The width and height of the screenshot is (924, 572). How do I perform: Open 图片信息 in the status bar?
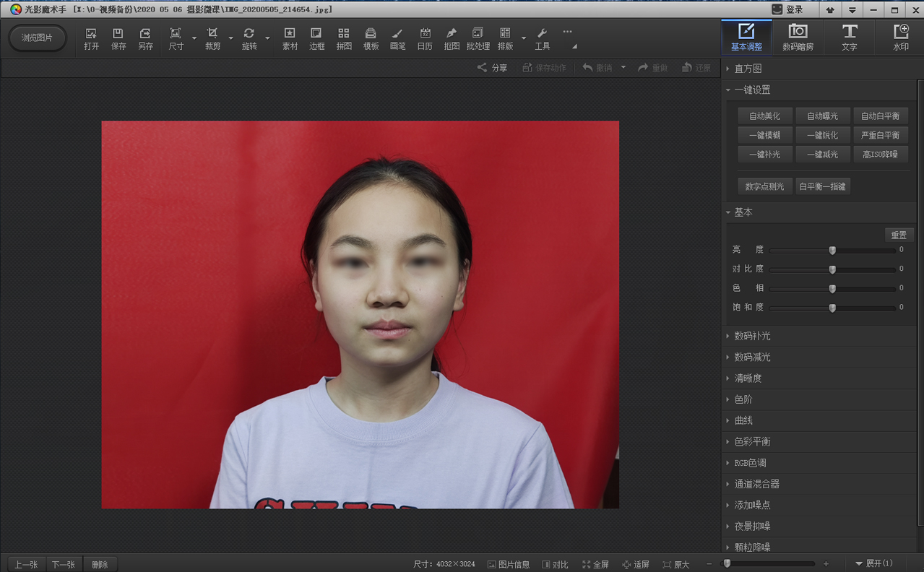(509, 564)
